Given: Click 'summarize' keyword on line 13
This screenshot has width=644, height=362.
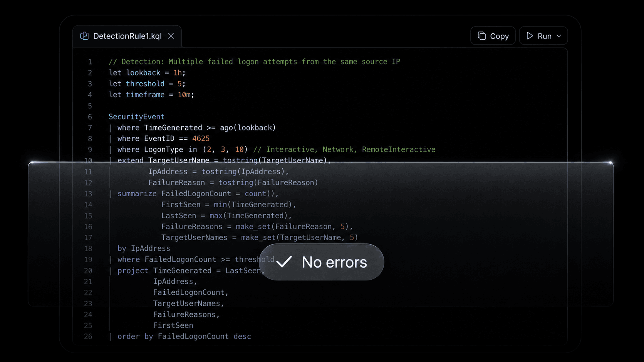Looking at the screenshot, I should [x=137, y=194].
